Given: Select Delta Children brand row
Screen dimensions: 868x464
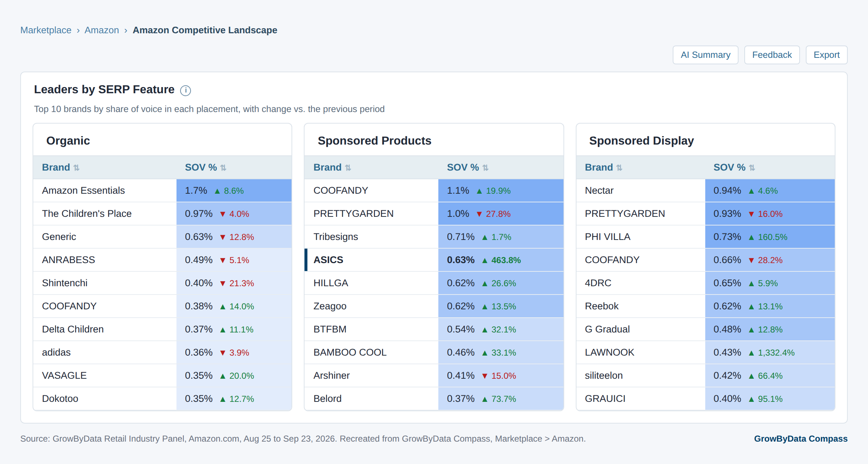Looking at the screenshot, I should pos(162,329).
